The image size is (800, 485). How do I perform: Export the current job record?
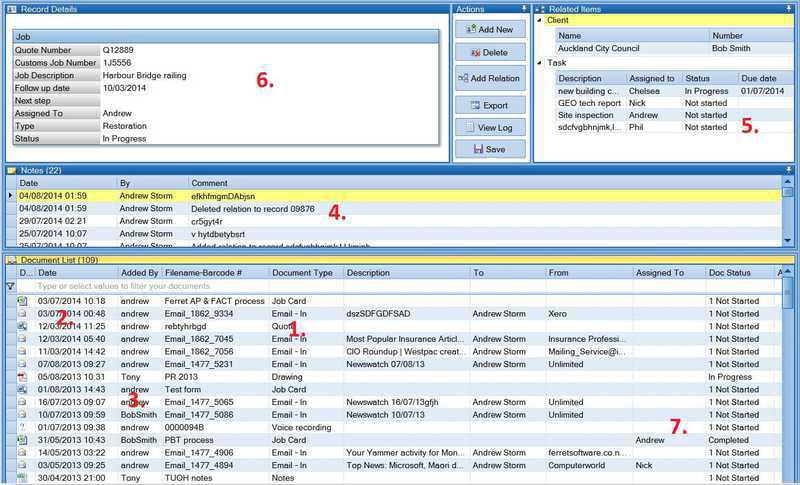pyautogui.click(x=488, y=104)
